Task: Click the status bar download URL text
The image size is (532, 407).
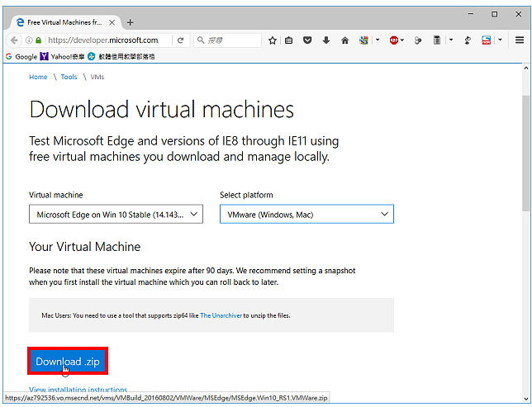Action: 166,397
